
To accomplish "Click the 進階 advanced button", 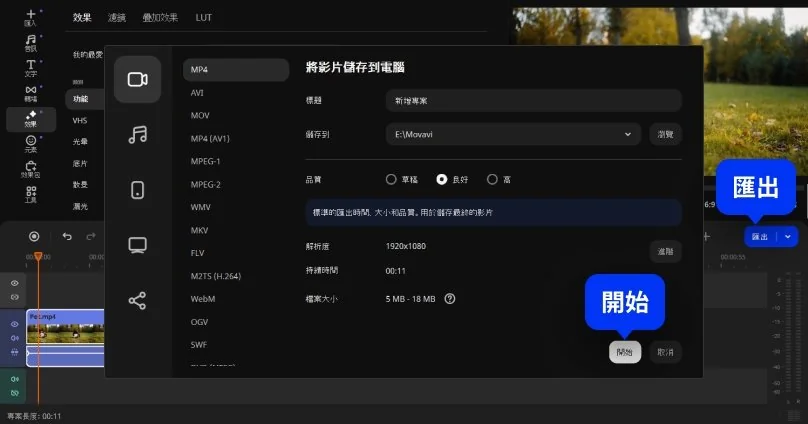I will coord(665,251).
